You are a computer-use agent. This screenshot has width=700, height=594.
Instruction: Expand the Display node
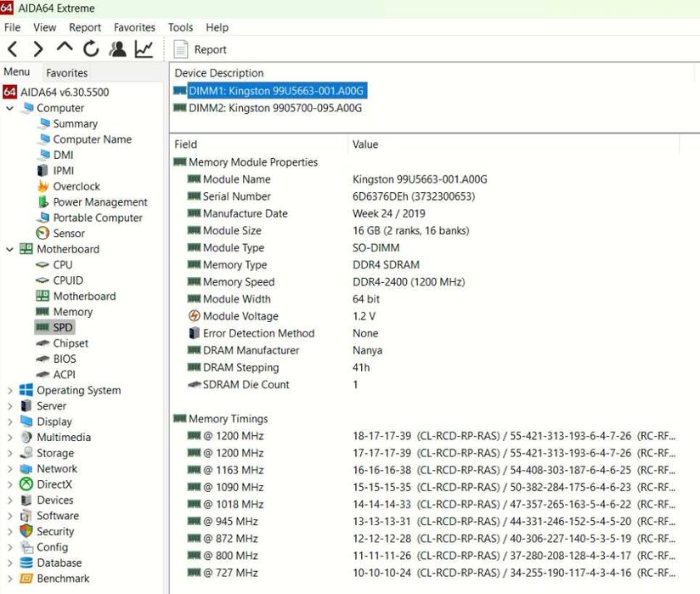pyautogui.click(x=10, y=421)
